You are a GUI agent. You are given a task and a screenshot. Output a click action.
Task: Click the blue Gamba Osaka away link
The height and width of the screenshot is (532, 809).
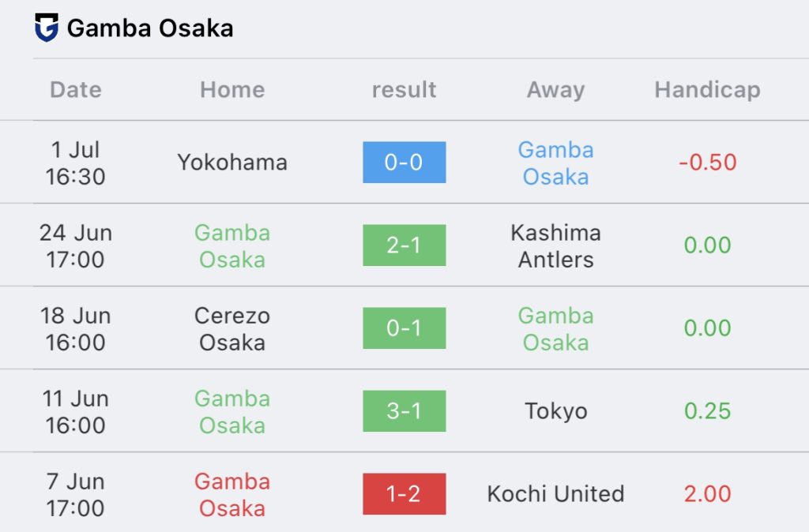[555, 163]
